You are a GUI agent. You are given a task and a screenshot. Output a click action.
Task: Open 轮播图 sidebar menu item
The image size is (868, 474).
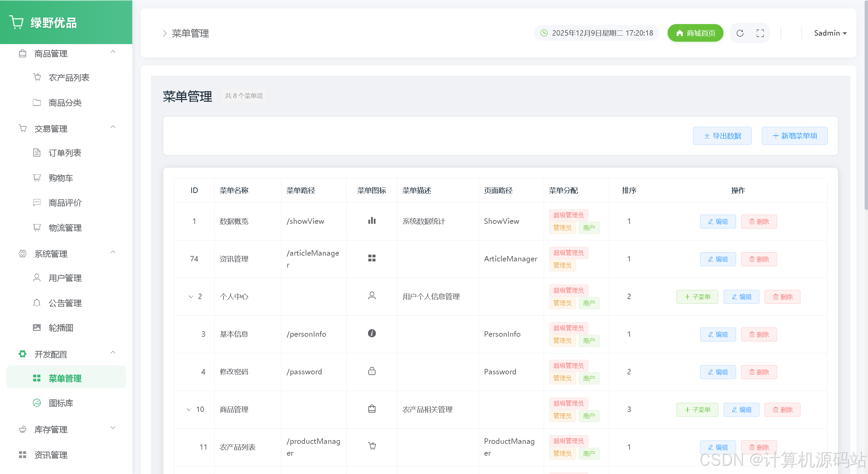point(61,328)
